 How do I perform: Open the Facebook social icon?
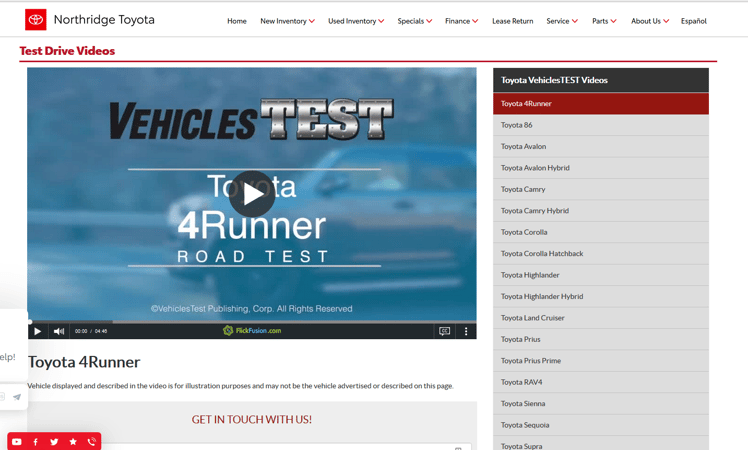point(36,441)
